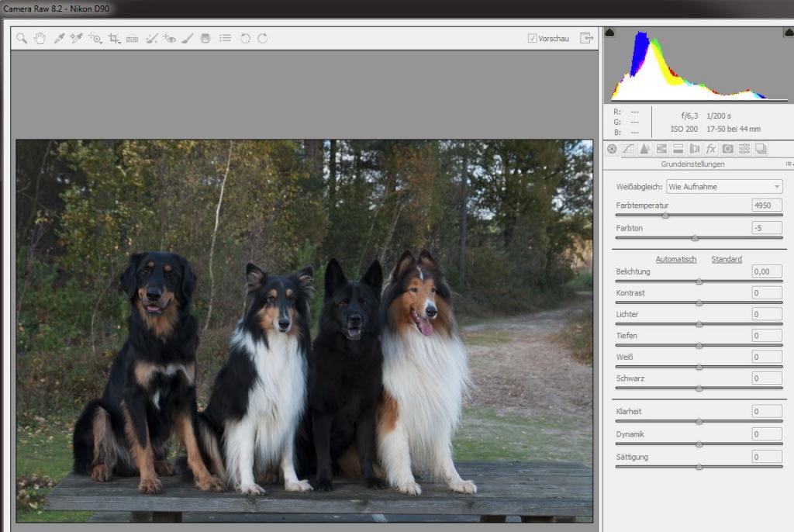
Task: Rotate image clockwise
Action: tap(262, 39)
